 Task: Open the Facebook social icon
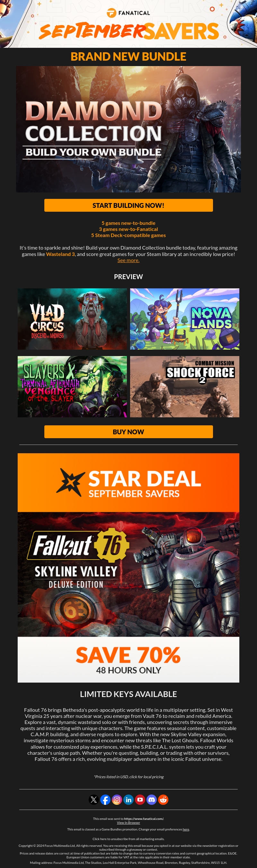click(105, 800)
